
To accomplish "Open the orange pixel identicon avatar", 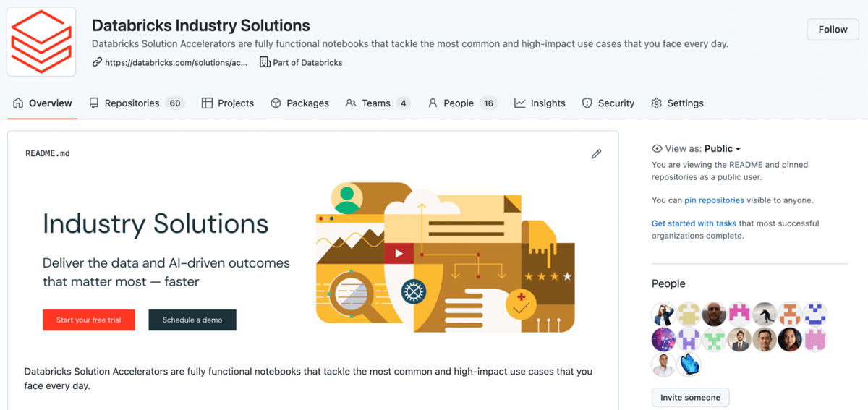I will click(791, 315).
